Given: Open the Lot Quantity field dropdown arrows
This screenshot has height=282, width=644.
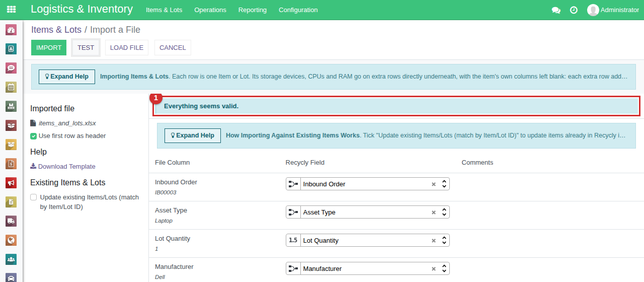Looking at the screenshot, I should pos(444,240).
